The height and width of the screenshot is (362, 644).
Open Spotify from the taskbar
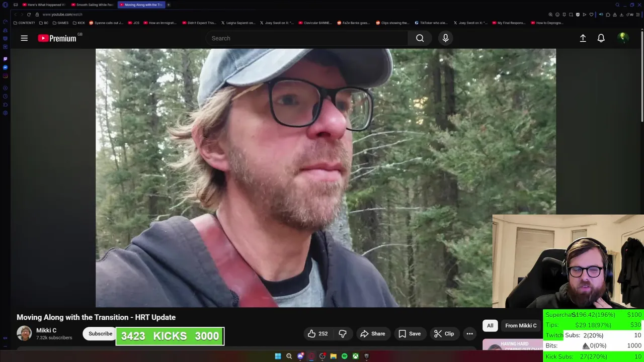coord(344,356)
